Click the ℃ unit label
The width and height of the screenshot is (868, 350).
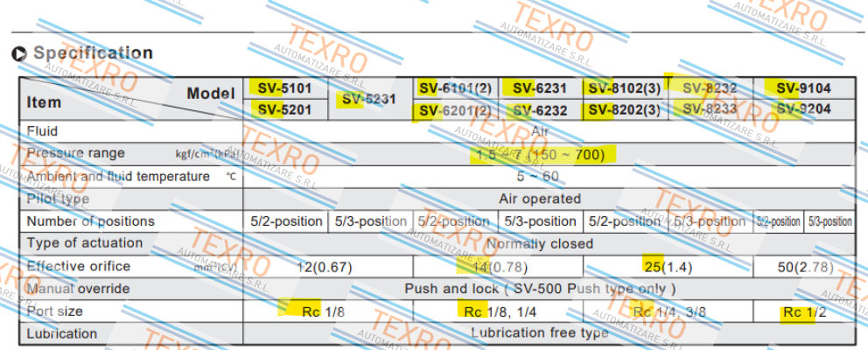click(x=231, y=178)
